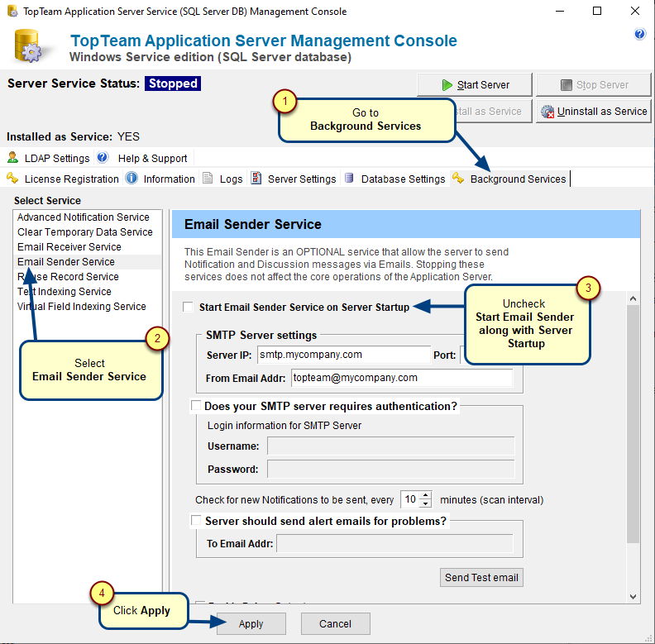
Task: Click the vertical scrollbar thumb of settings panel
Action: pos(633,424)
